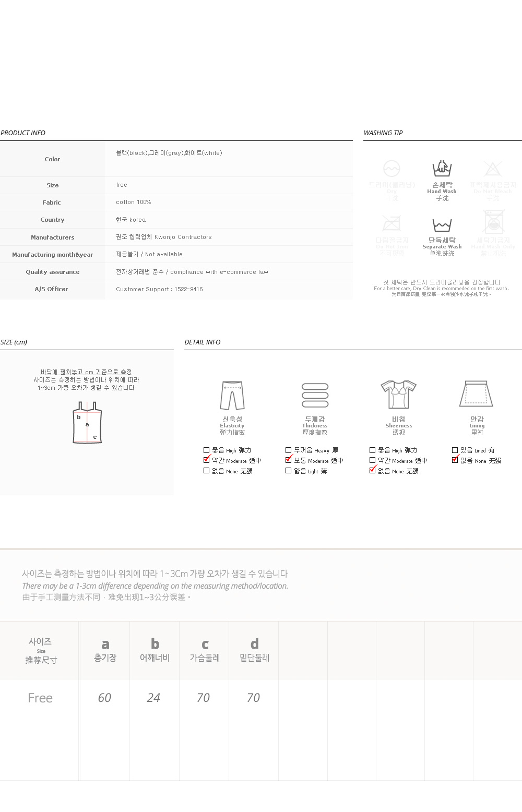Toggle the Moderate elasticity checkbox
This screenshot has width=522, height=812.
[206, 460]
